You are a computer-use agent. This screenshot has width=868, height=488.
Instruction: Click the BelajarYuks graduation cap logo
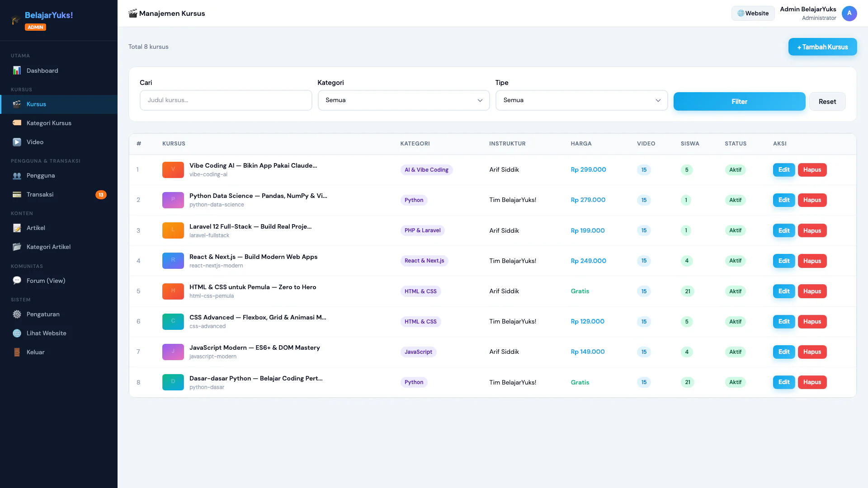16,20
